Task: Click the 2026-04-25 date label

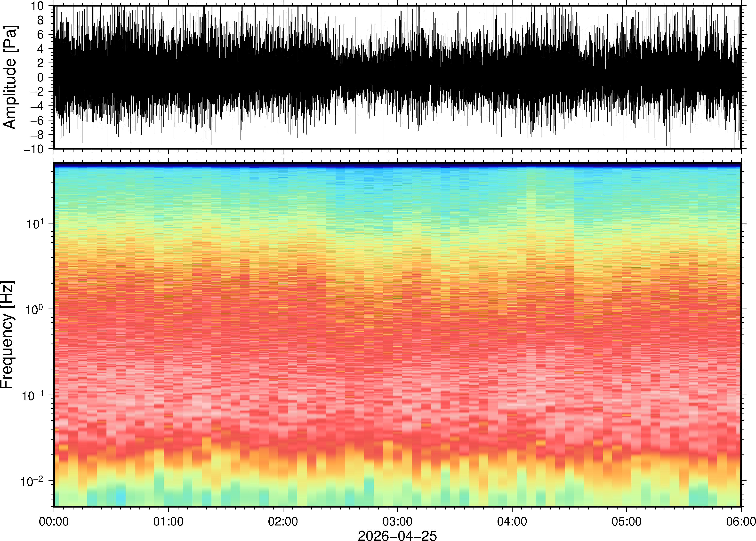Action: [x=397, y=535]
